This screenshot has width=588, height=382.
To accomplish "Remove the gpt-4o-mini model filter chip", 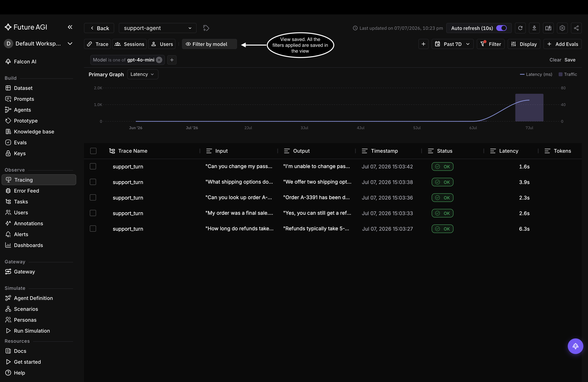I will pyautogui.click(x=159, y=60).
